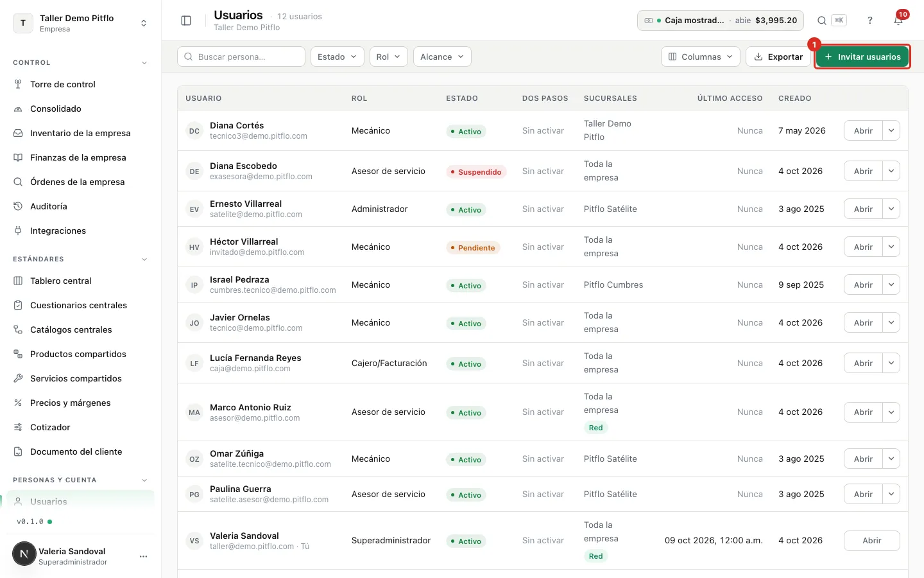Open the notifications bell
Screen dimensions: 924x578
pyautogui.click(x=898, y=21)
